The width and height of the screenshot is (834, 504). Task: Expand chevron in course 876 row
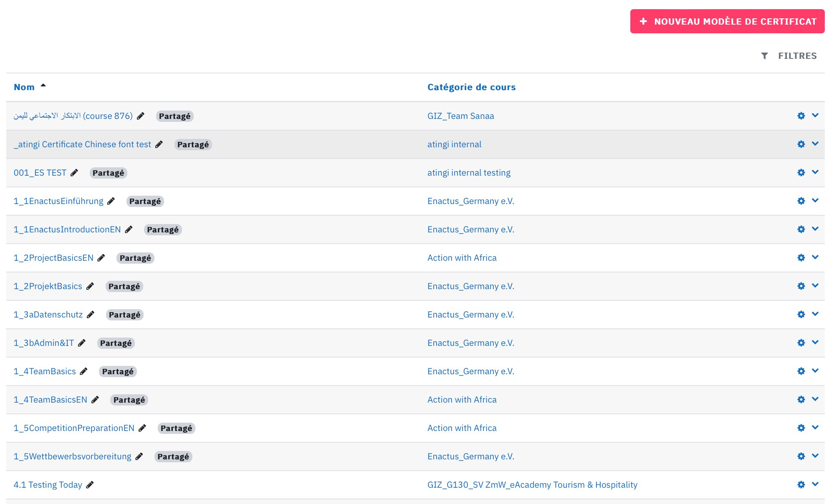point(815,116)
